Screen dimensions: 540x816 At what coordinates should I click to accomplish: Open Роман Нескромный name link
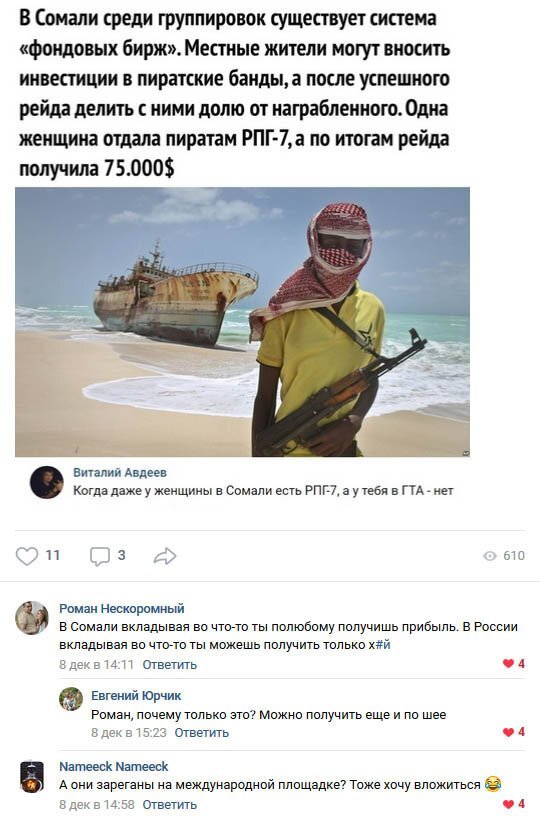coord(122,608)
